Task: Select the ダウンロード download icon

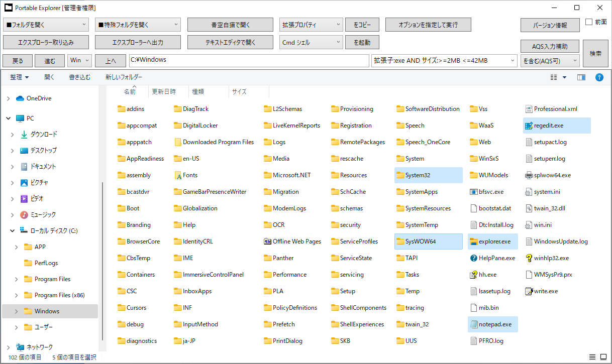Action: 24,135
